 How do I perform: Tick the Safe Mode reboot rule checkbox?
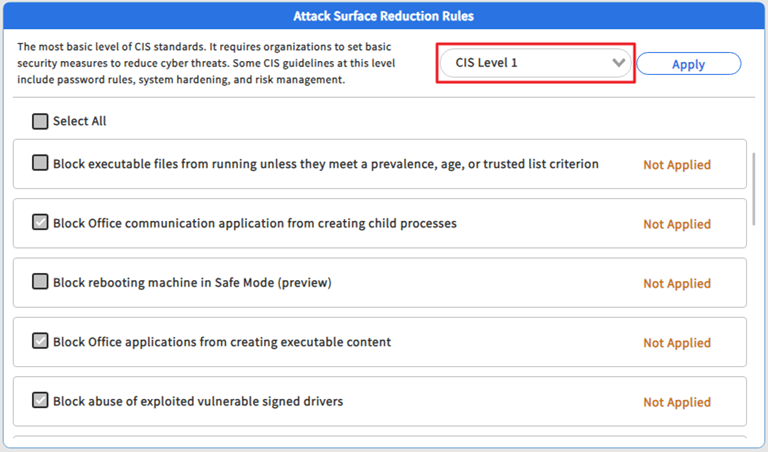[x=40, y=282]
